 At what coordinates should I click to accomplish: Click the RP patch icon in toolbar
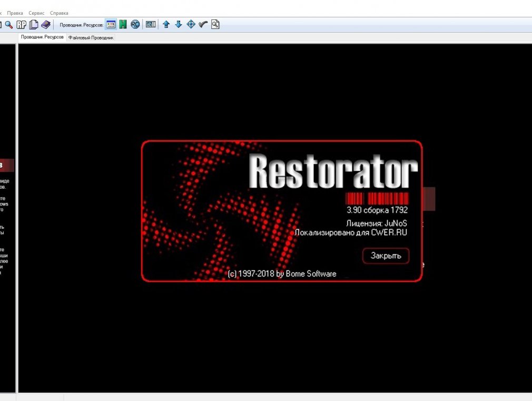click(21, 24)
